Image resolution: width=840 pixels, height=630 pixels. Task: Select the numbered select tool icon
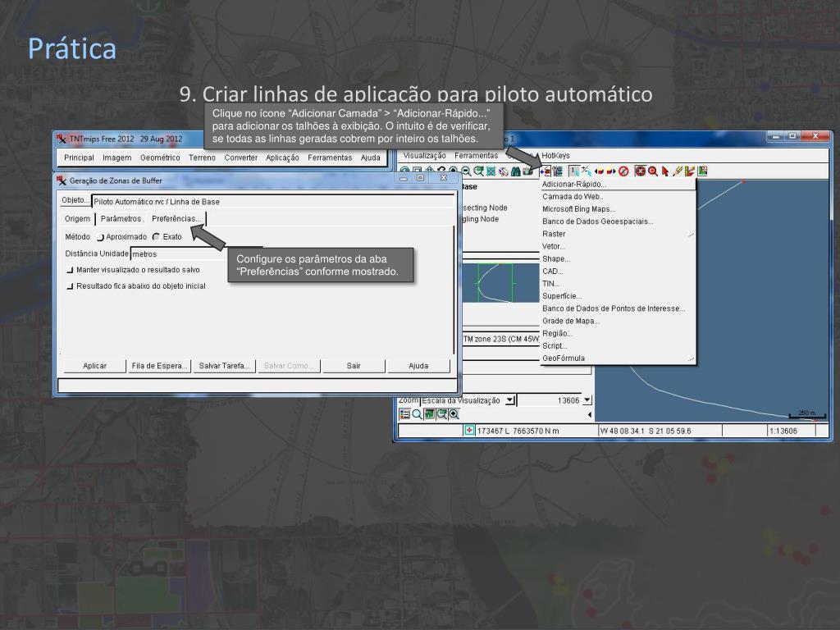pyautogui.click(x=574, y=171)
